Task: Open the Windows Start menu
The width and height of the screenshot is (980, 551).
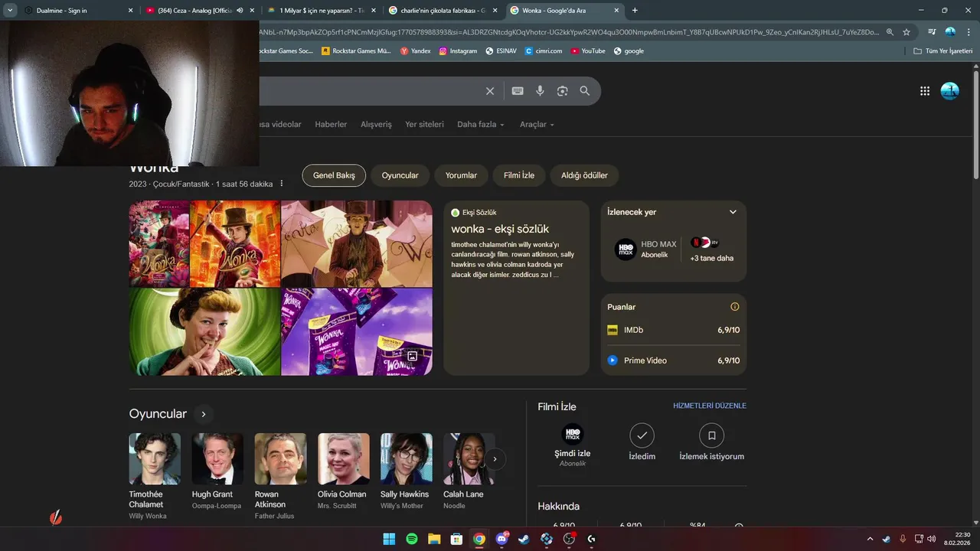Action: pyautogui.click(x=389, y=539)
